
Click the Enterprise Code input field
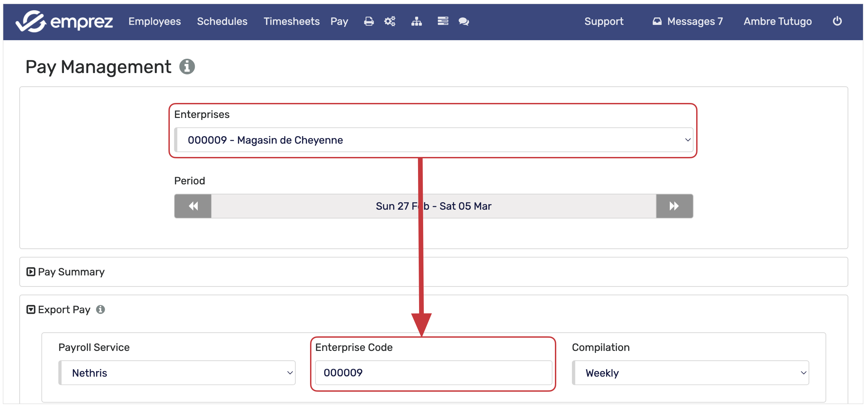(433, 373)
